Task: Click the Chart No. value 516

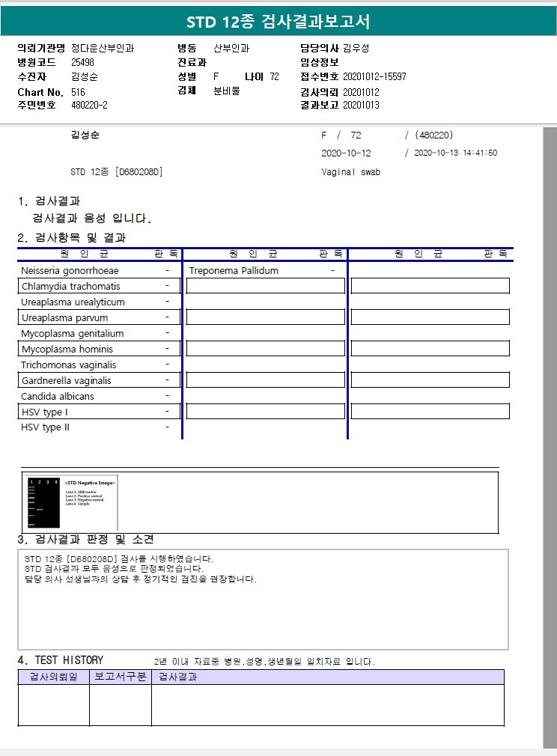Action: tap(78, 91)
